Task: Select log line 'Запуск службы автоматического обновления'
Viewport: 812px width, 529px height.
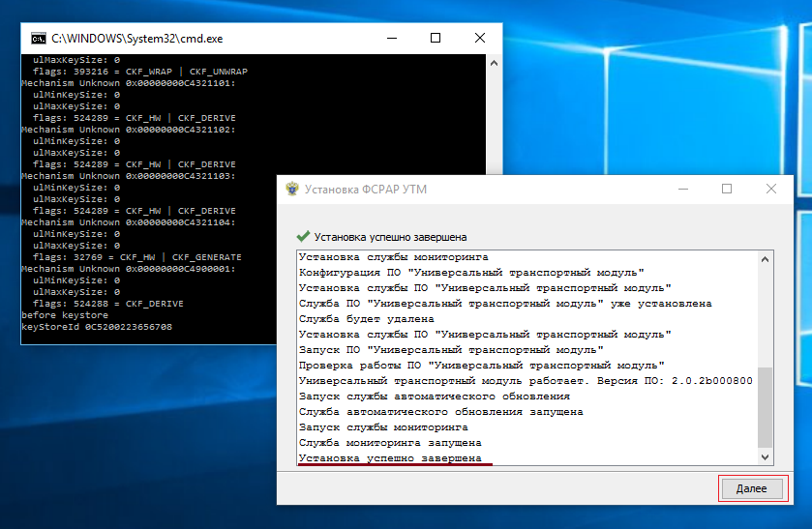Action: click(435, 397)
